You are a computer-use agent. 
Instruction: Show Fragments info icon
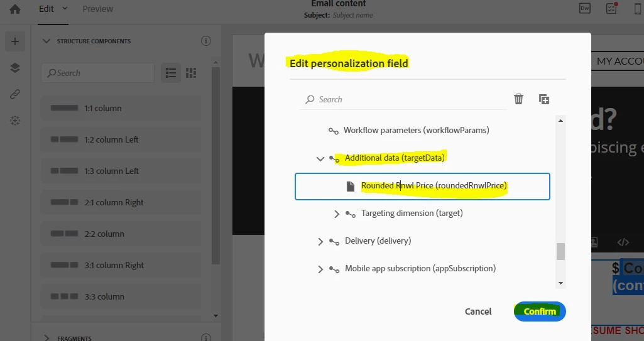tap(206, 338)
